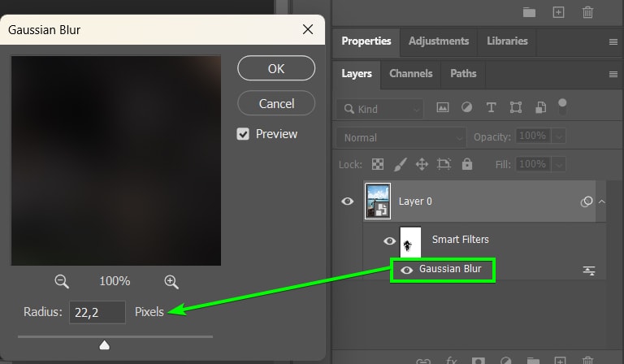Viewport: 624px width, 364px height.
Task: Switch to the Properties tab
Action: 366,41
